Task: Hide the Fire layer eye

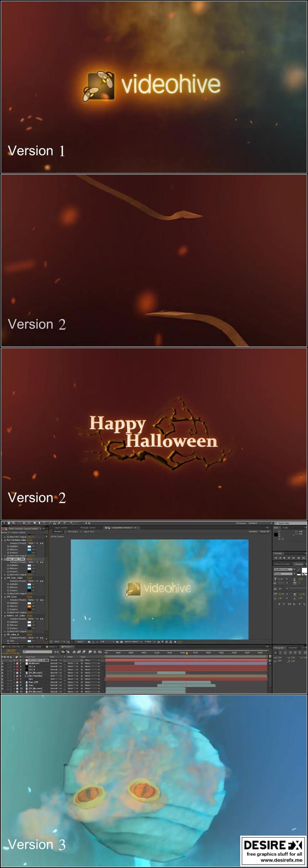Action: [2, 679]
